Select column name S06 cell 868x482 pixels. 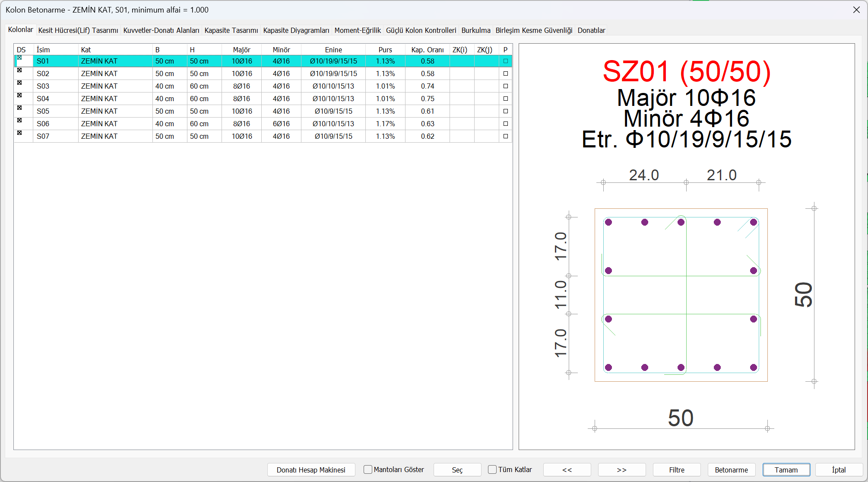tap(56, 124)
